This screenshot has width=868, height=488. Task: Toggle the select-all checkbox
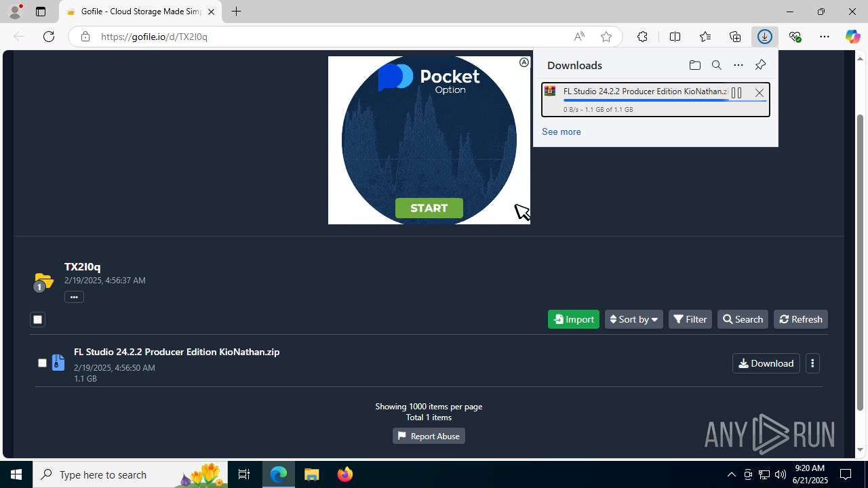[37, 319]
